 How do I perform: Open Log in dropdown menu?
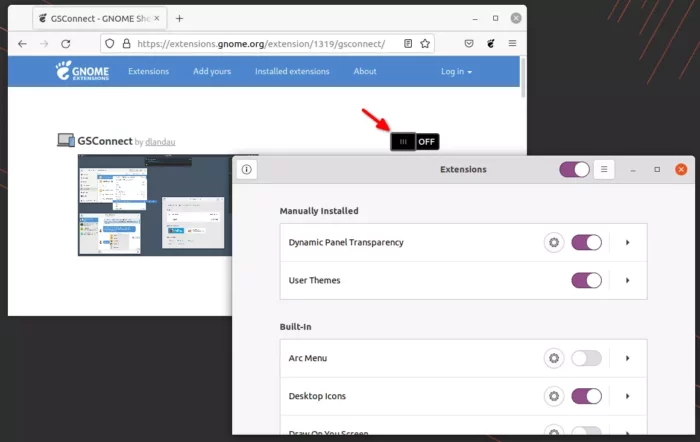pos(456,71)
